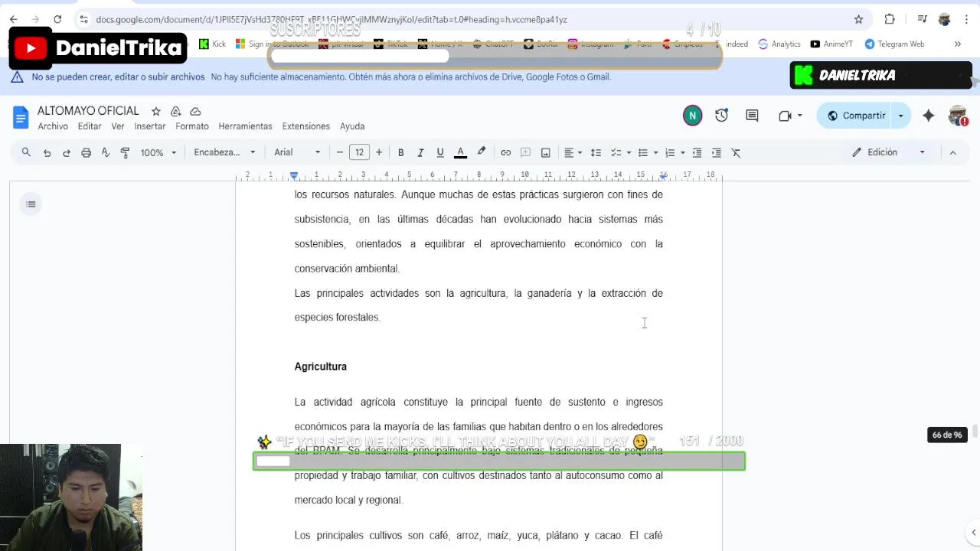This screenshot has width=980, height=551.
Task: Open the text color picker
Action: (460, 152)
